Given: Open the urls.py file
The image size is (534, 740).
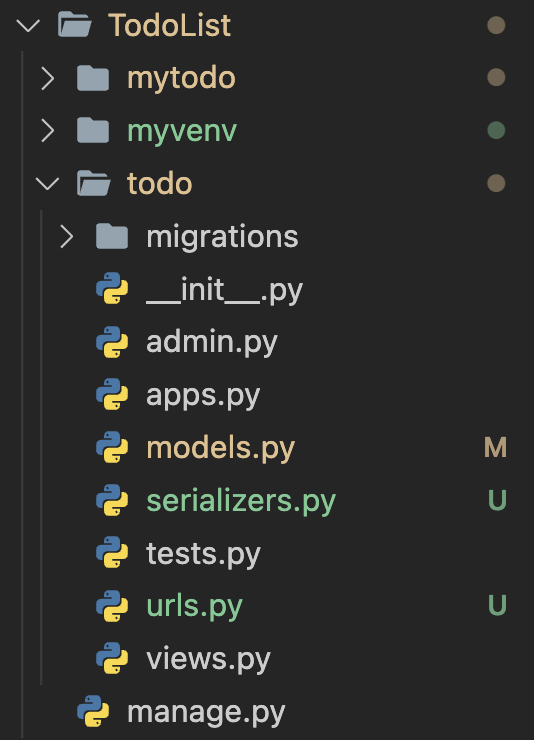Looking at the screenshot, I should (x=194, y=607).
